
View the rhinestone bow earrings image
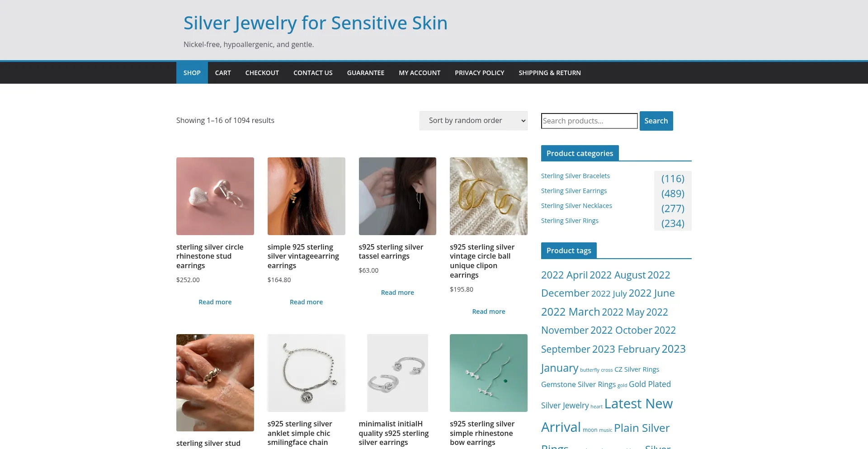click(489, 373)
